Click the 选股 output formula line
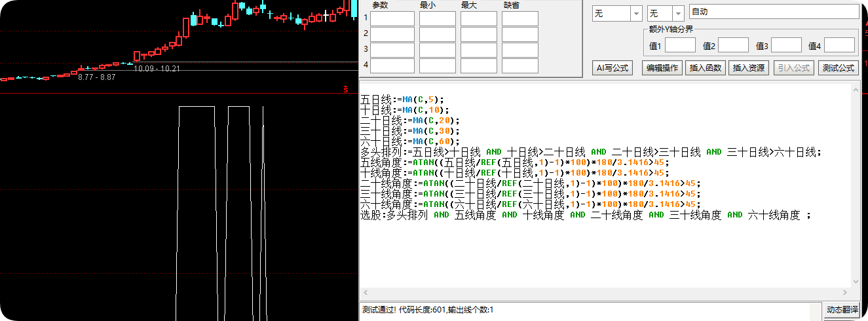The height and width of the screenshot is (321, 868). [586, 215]
